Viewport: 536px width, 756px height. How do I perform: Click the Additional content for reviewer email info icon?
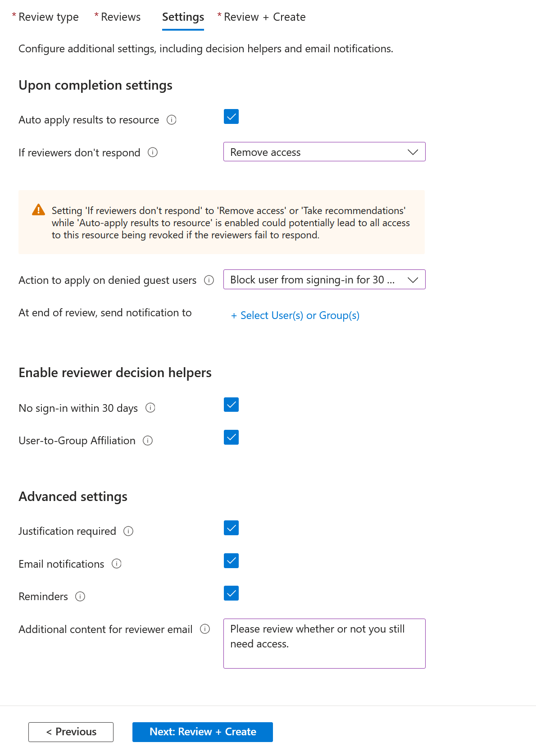(x=206, y=629)
